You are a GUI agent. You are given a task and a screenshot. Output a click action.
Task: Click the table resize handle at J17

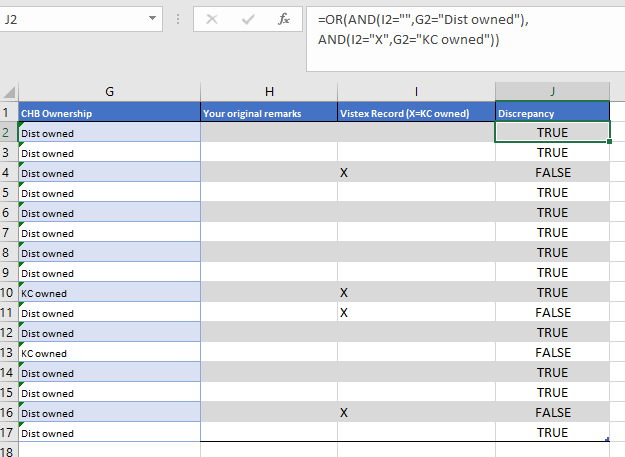[x=607, y=439]
